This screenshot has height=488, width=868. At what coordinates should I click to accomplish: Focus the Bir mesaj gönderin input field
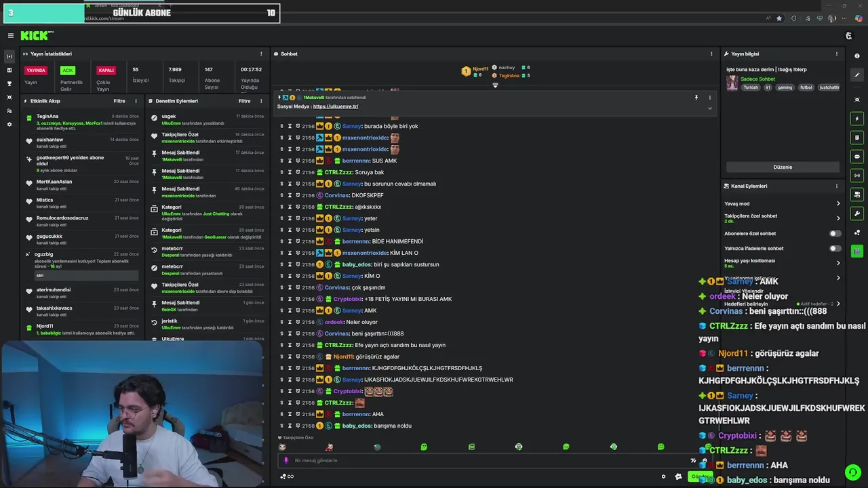tap(485, 460)
